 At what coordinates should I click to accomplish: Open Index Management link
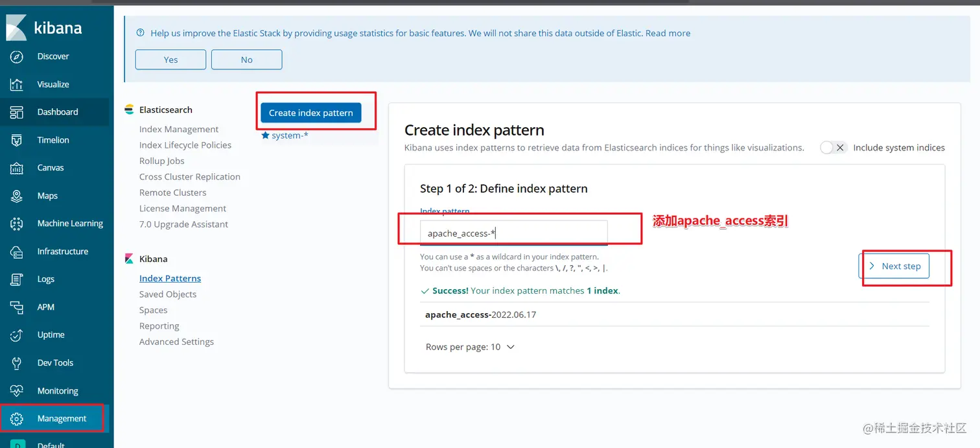[179, 130]
